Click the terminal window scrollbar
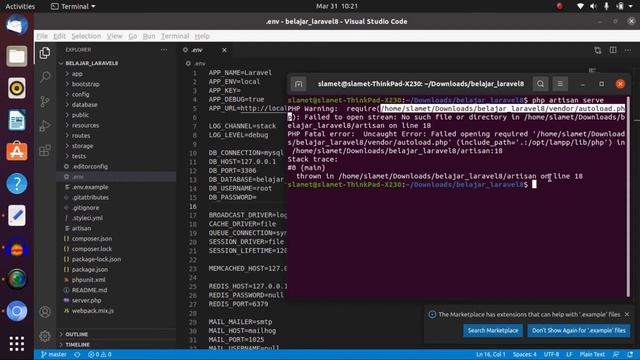This screenshot has height=360, width=640. point(629,196)
